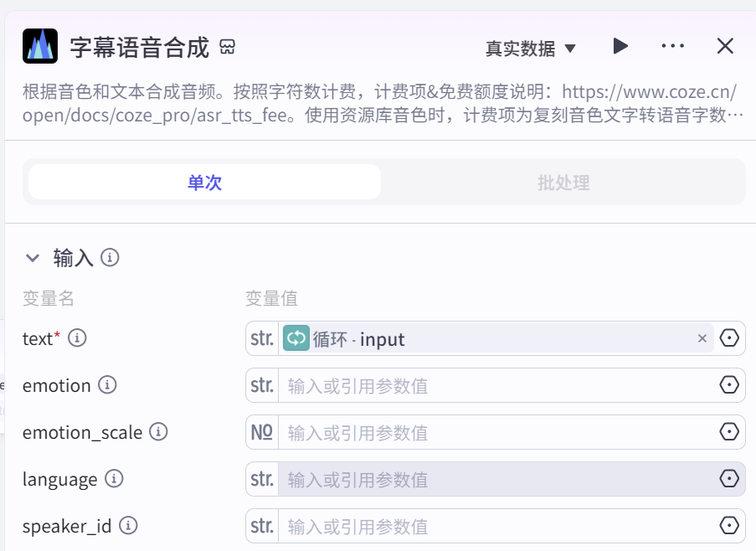The height and width of the screenshot is (551, 756).
Task: Click the 循环 - input variable chip
Action: [496, 338]
